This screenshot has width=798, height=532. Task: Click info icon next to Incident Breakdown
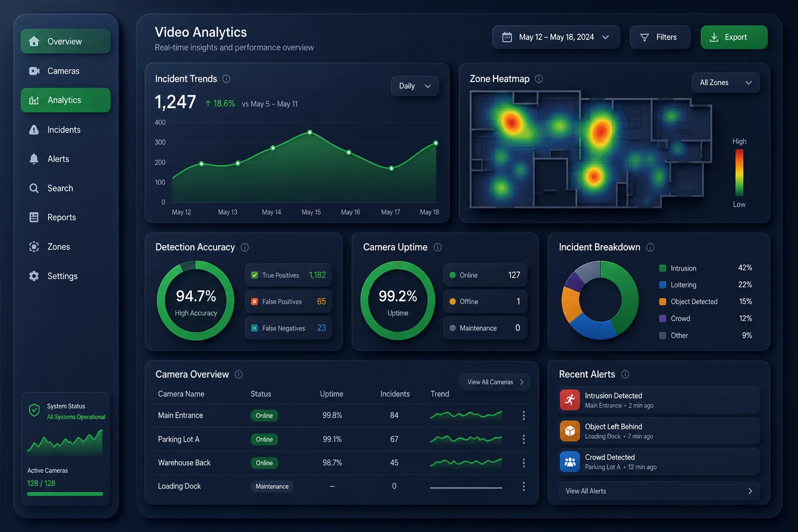tap(650, 247)
